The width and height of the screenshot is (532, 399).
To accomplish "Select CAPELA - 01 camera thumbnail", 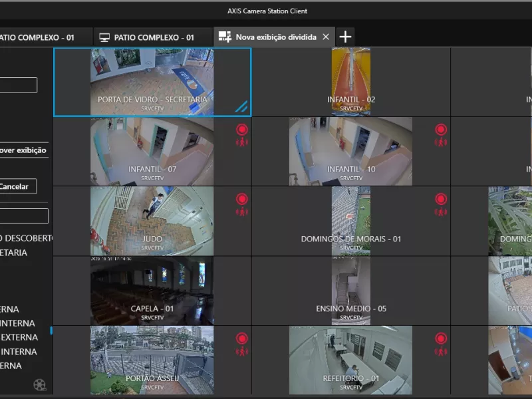I will [x=152, y=291].
